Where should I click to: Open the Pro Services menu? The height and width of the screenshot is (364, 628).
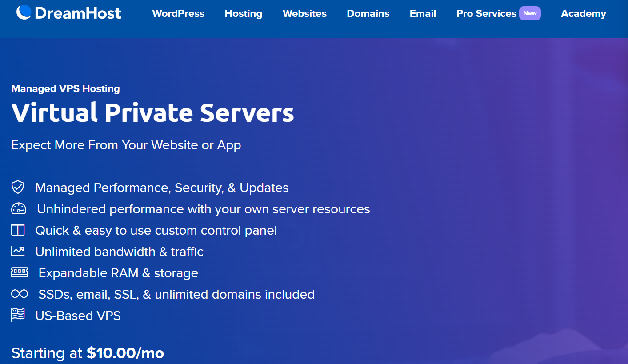486,14
